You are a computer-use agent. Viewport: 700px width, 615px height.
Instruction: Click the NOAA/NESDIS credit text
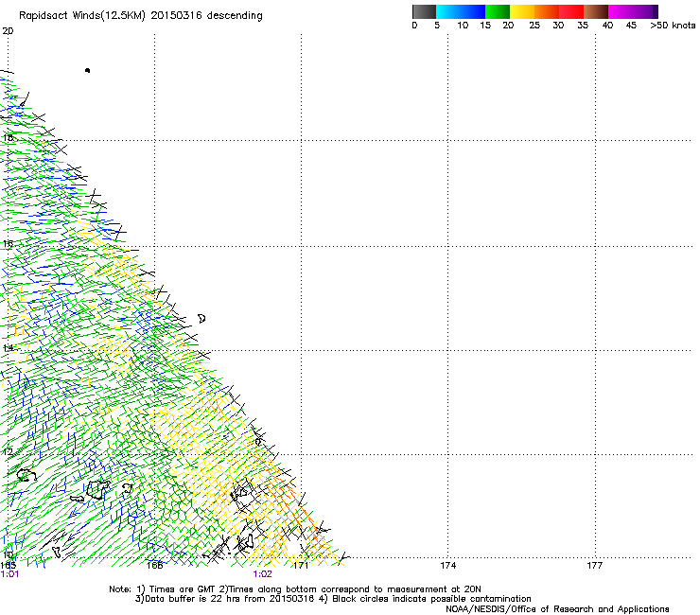coord(557,609)
